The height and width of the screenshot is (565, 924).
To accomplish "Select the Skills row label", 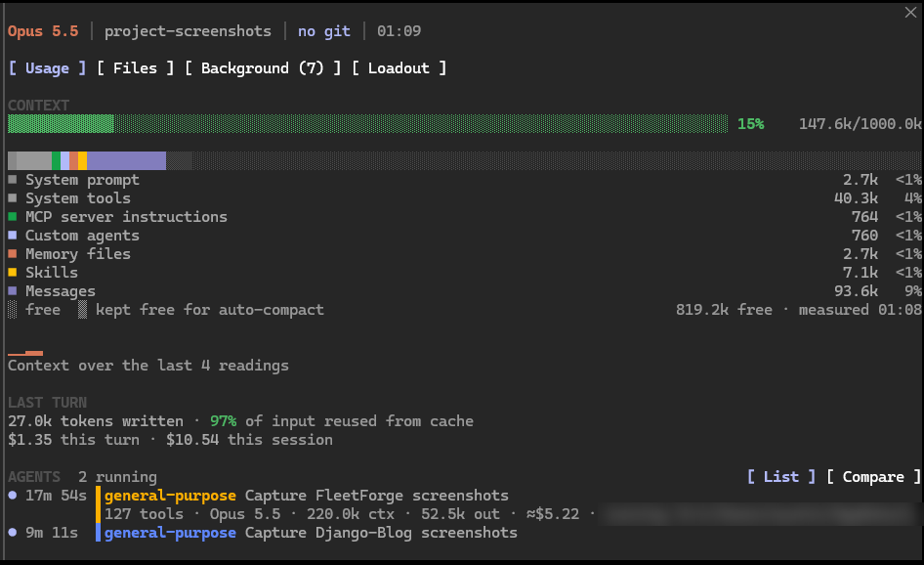I will (x=52, y=273).
